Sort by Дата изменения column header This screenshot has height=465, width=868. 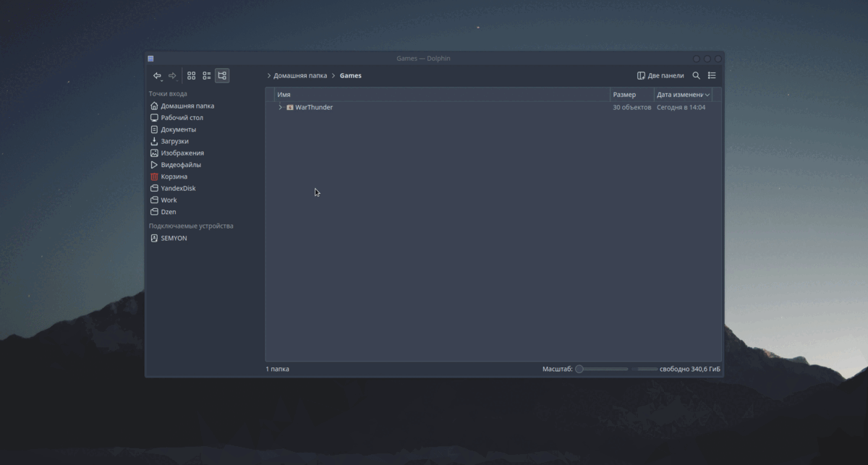(683, 95)
